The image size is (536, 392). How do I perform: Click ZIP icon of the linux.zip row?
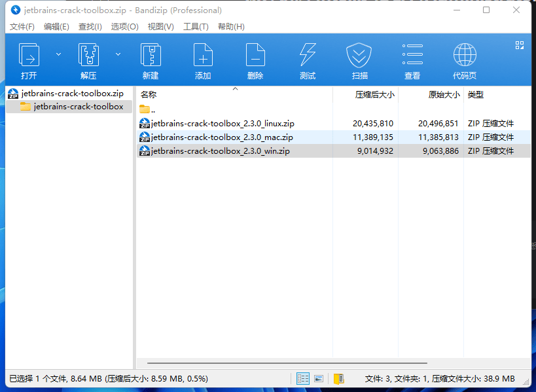[145, 124]
